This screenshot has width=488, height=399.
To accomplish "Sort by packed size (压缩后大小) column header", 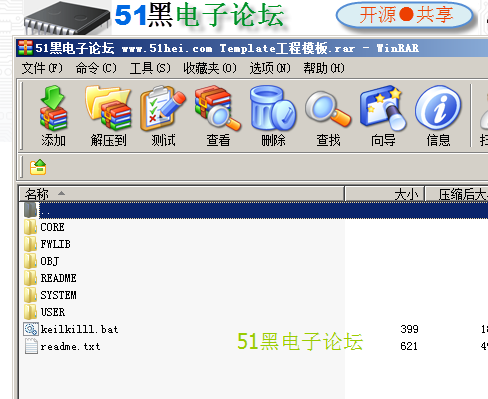I will click(x=457, y=194).
